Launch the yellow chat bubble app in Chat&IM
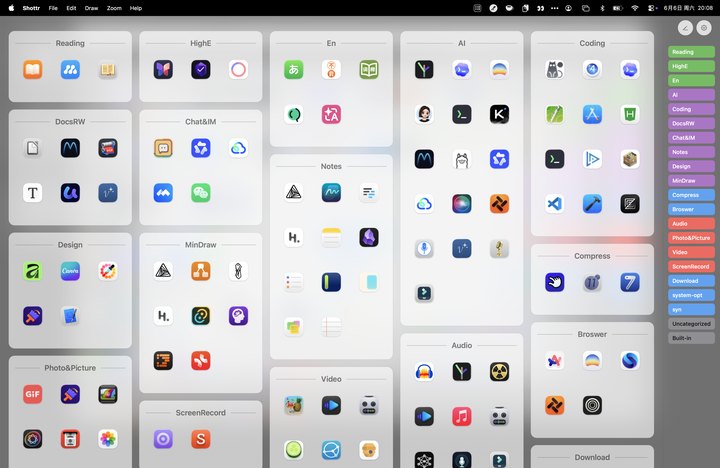This screenshot has height=468, width=720. tap(163, 148)
